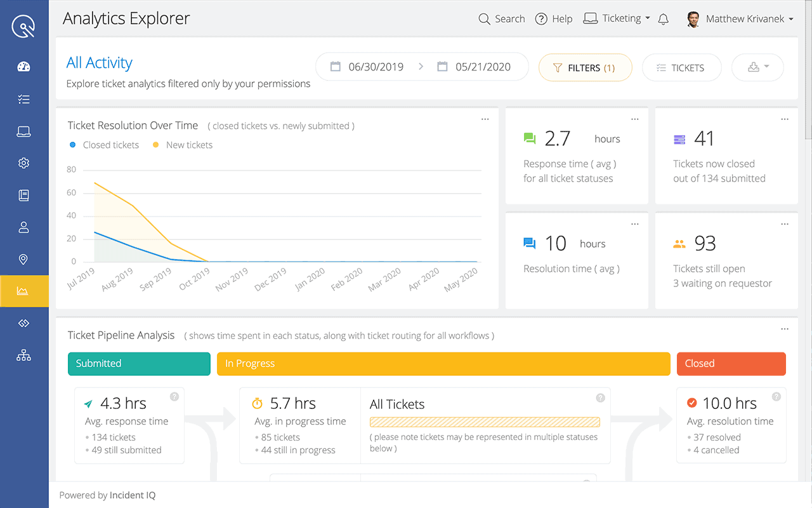Open the Settings gear in the sidebar
The height and width of the screenshot is (508, 812).
tap(23, 163)
